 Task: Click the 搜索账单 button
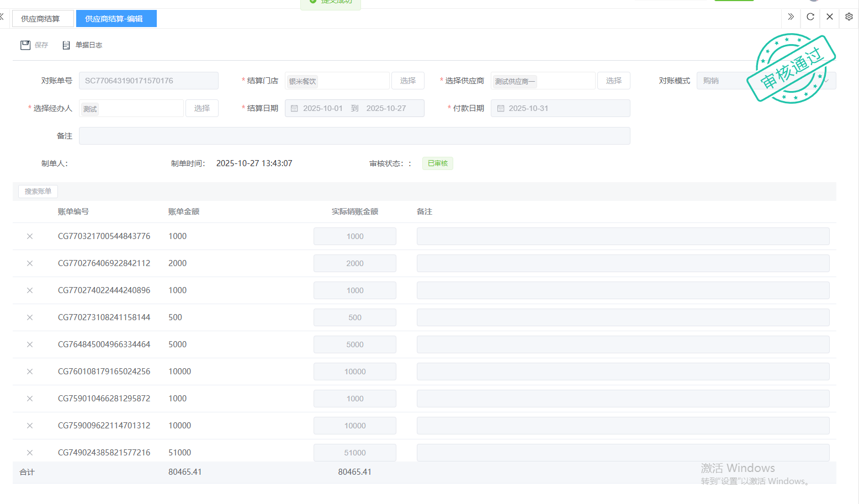[38, 192]
